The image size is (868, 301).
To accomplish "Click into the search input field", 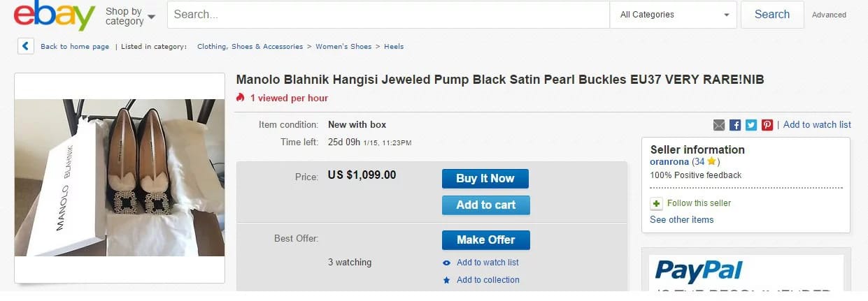I will (x=388, y=15).
